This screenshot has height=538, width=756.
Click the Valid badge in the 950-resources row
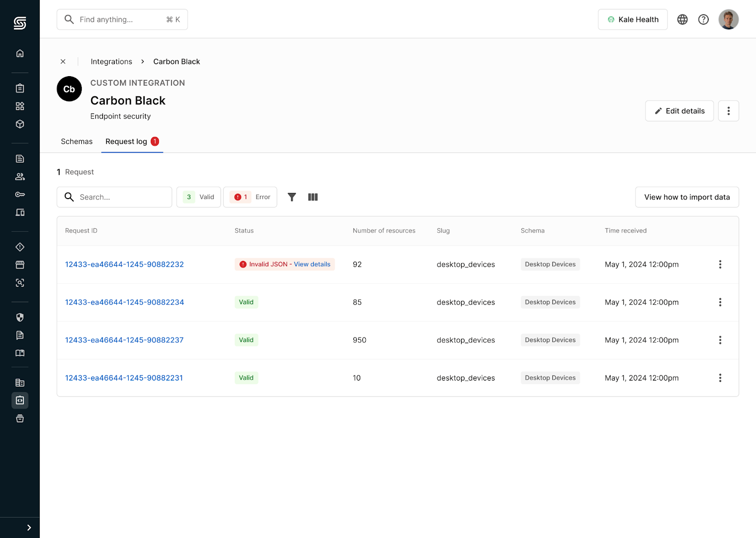pos(246,340)
